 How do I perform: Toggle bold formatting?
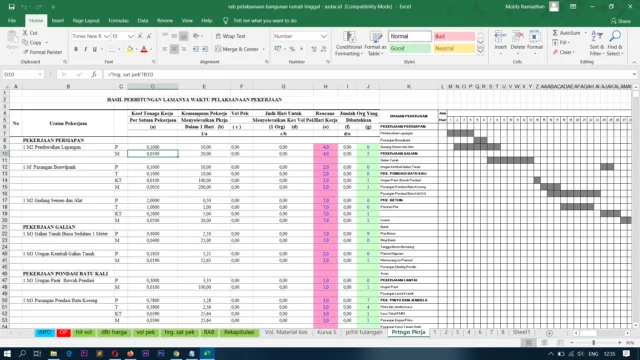[76, 49]
